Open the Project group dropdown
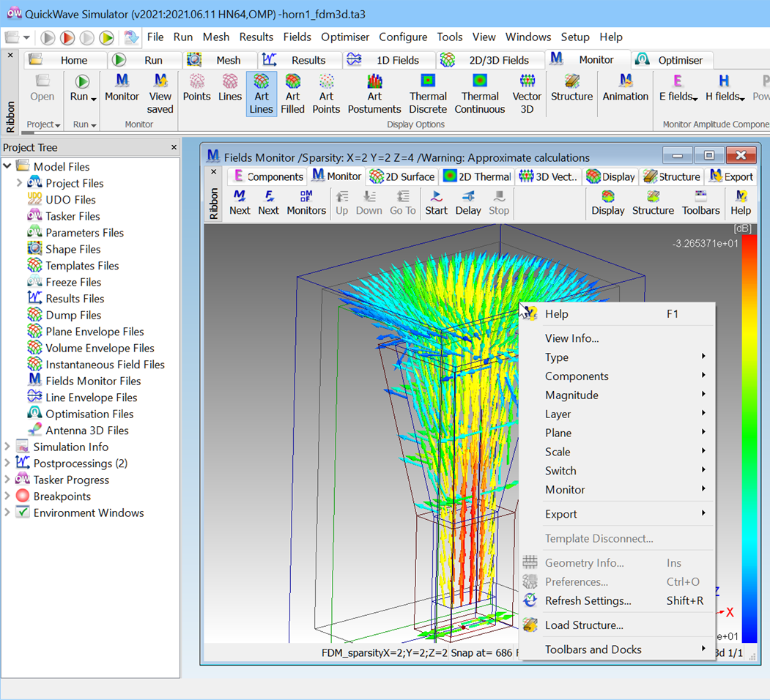 [x=43, y=124]
